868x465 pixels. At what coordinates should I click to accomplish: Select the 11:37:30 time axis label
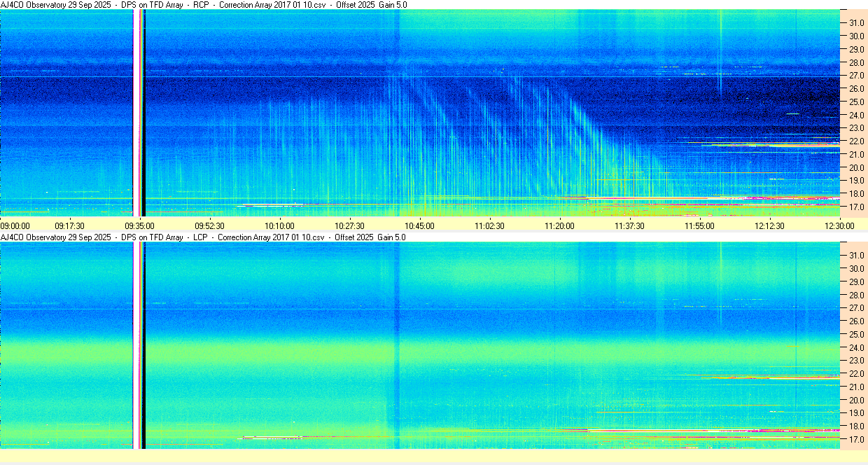point(629,225)
